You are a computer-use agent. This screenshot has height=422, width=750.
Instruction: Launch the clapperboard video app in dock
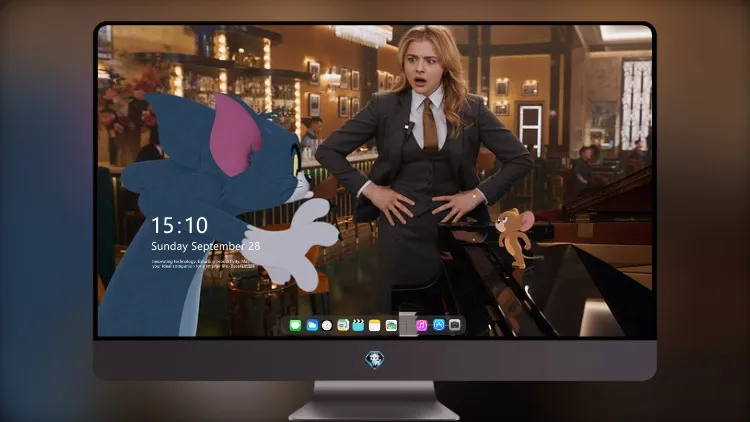coord(358,326)
